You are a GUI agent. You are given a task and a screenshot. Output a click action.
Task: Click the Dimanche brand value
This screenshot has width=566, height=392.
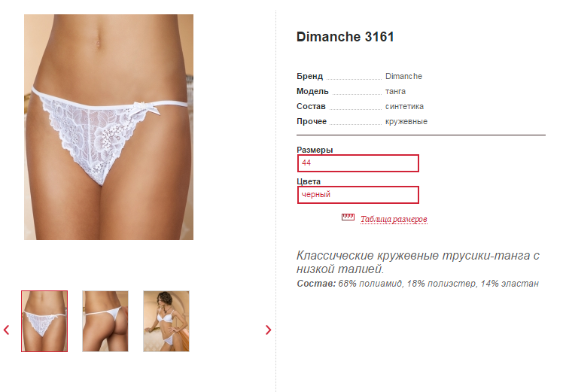(403, 76)
